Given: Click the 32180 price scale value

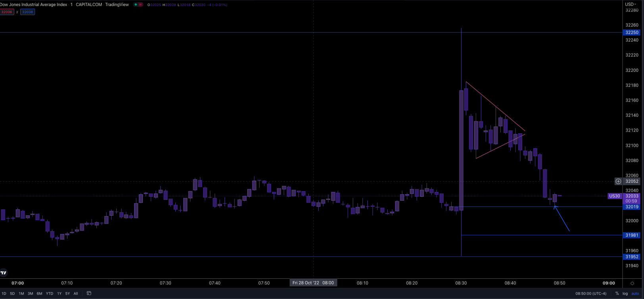Looking at the screenshot, I should coord(632,85).
